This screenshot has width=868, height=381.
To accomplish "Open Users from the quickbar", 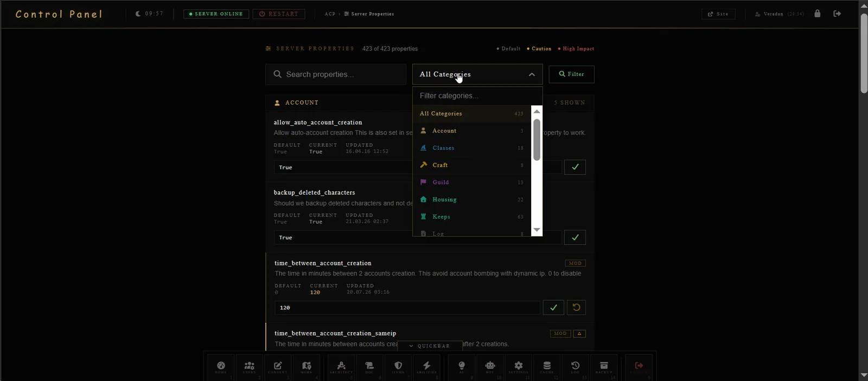I will (250, 367).
